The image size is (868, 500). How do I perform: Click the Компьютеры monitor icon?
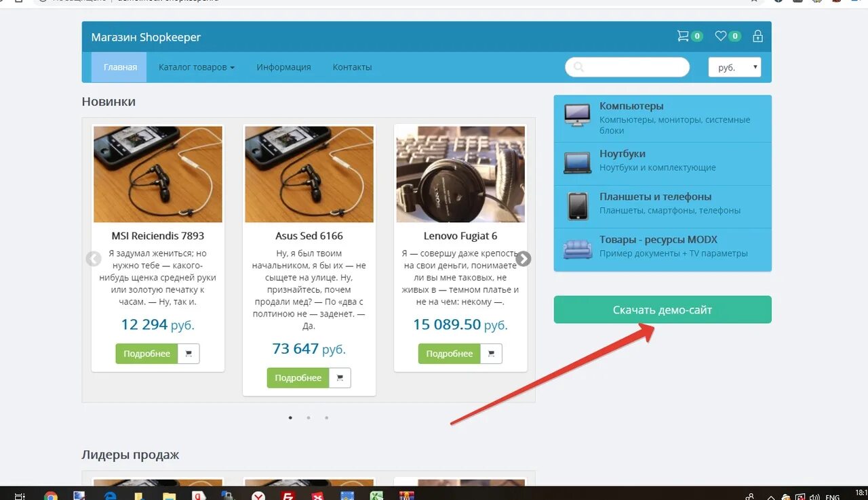(x=578, y=116)
